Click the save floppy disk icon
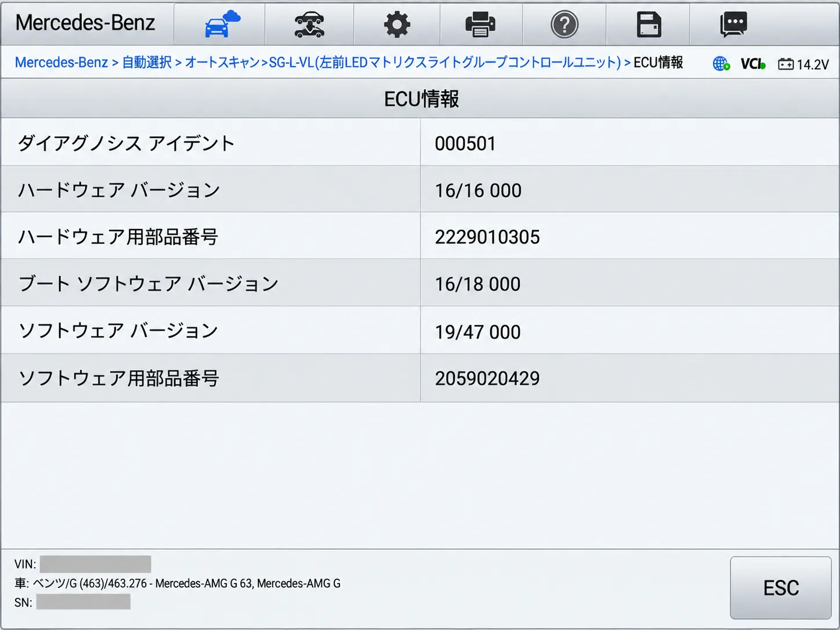 649,24
